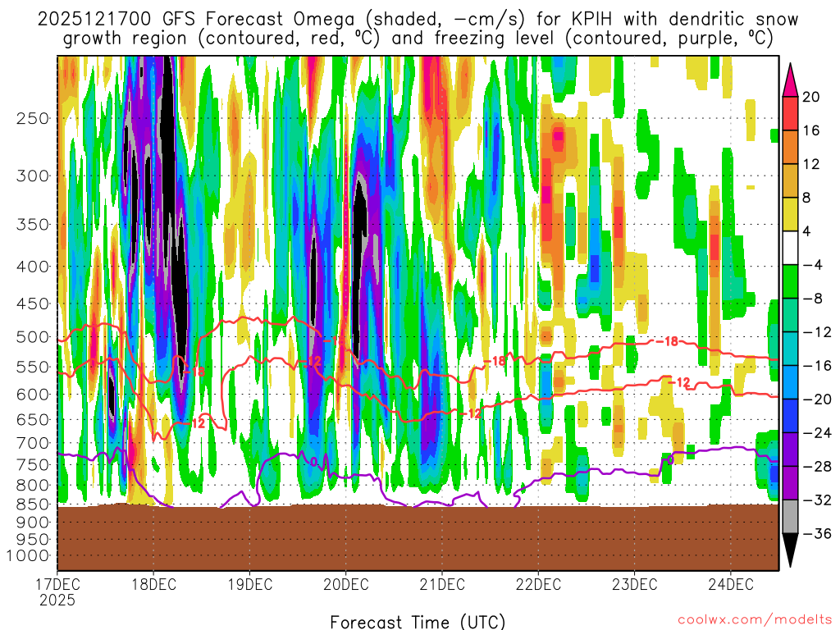The width and height of the screenshot is (840, 630).
Task: Click the colorbar value label 16
Action: coord(810,130)
